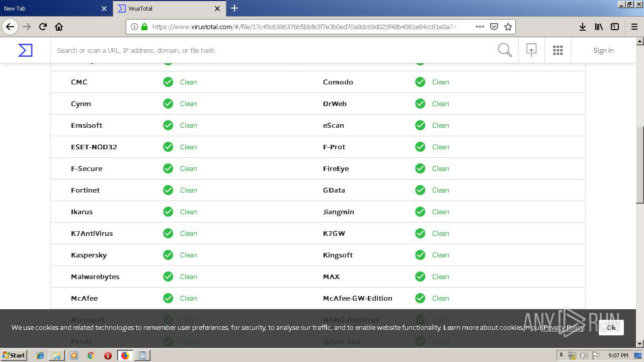The height and width of the screenshot is (362, 644).
Task: Click Ok on the cookie banner
Action: (x=611, y=327)
